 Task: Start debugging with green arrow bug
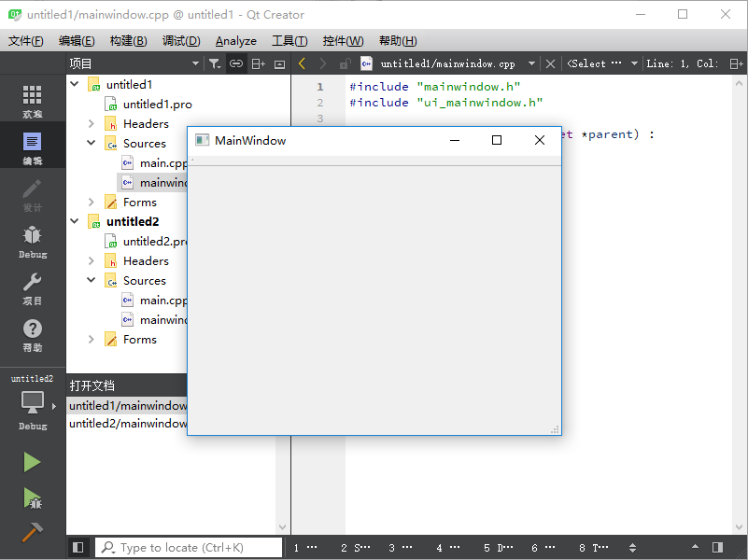pos(32,498)
